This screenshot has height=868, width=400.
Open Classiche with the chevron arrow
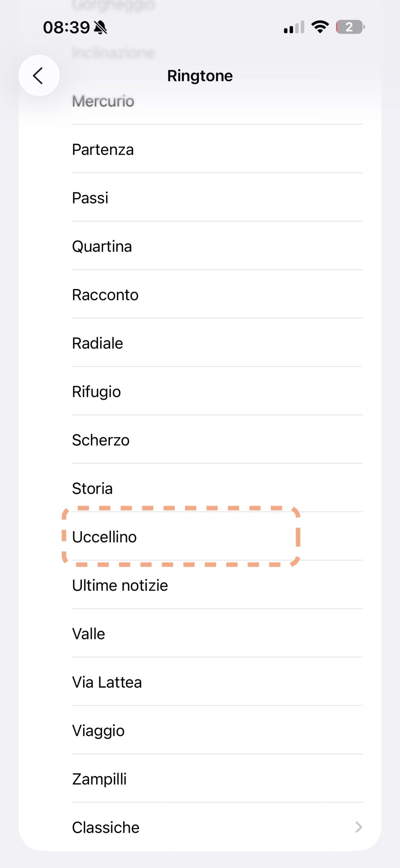[x=358, y=827]
